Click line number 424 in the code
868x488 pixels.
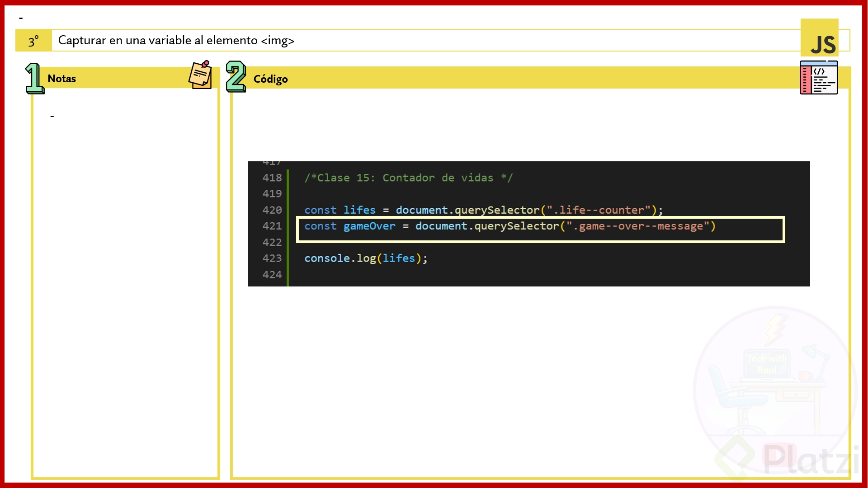(x=272, y=274)
